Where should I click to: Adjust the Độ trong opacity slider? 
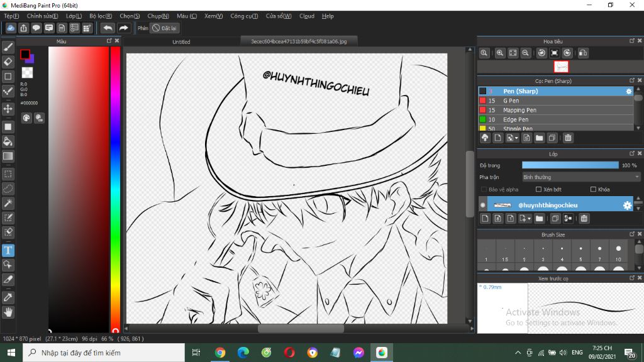(570, 165)
